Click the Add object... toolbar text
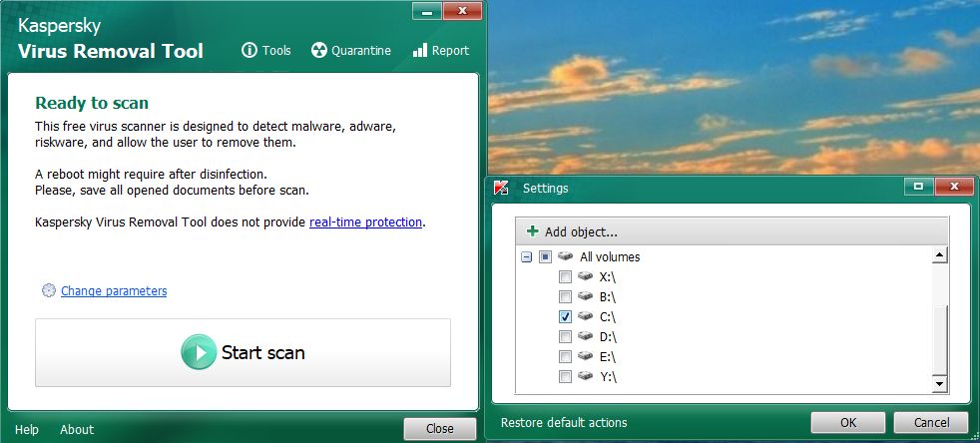This screenshot has width=980, height=443. (581, 231)
